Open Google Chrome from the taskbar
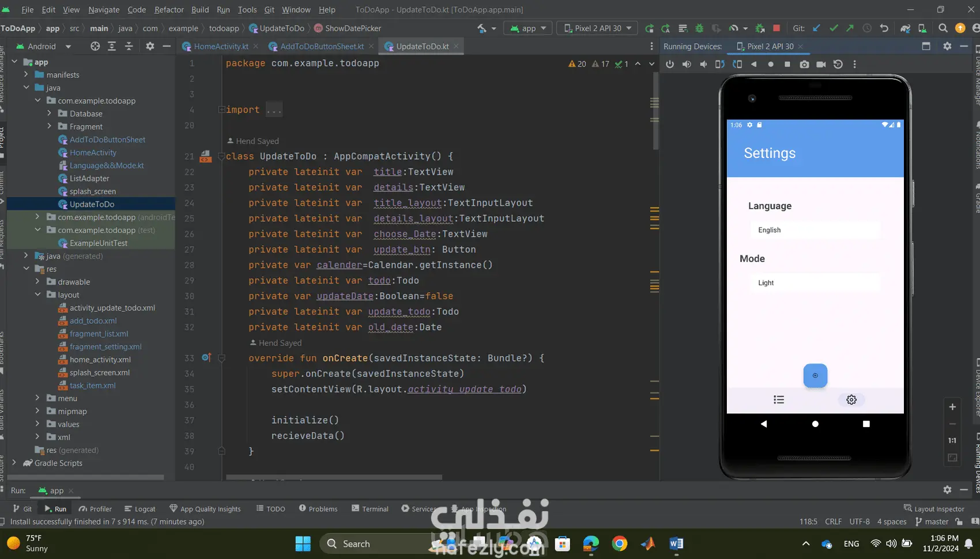The width and height of the screenshot is (980, 559). tap(620, 543)
